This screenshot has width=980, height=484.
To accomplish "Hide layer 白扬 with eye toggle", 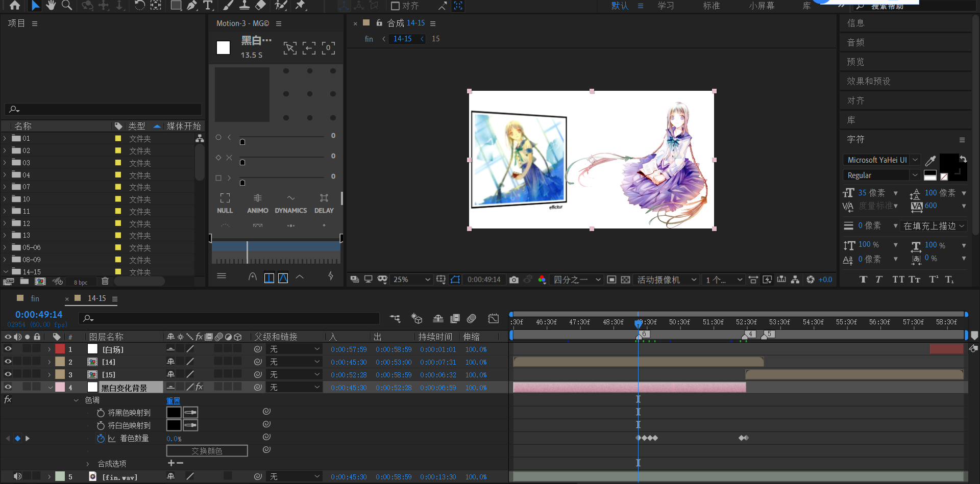I will pyautogui.click(x=8, y=349).
